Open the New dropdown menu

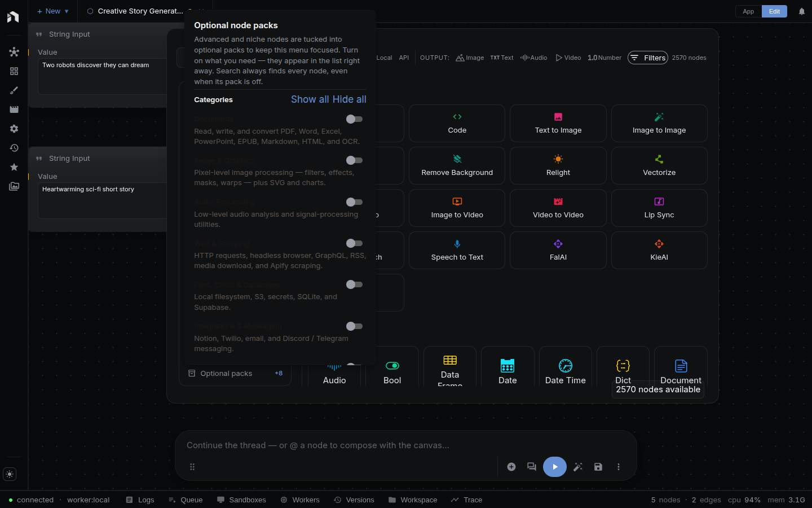click(53, 11)
